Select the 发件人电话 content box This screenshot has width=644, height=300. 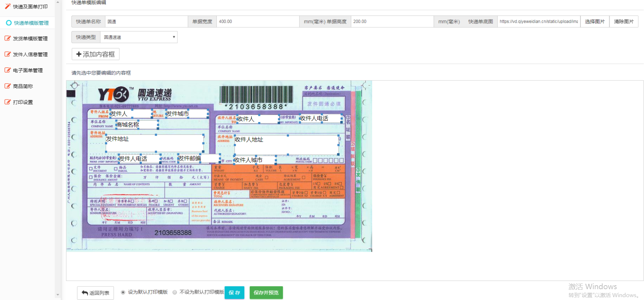click(x=140, y=158)
